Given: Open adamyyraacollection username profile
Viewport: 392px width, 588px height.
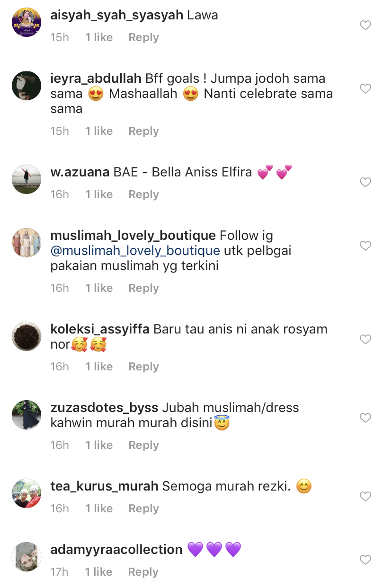Looking at the screenshot, I should click(x=116, y=550).
